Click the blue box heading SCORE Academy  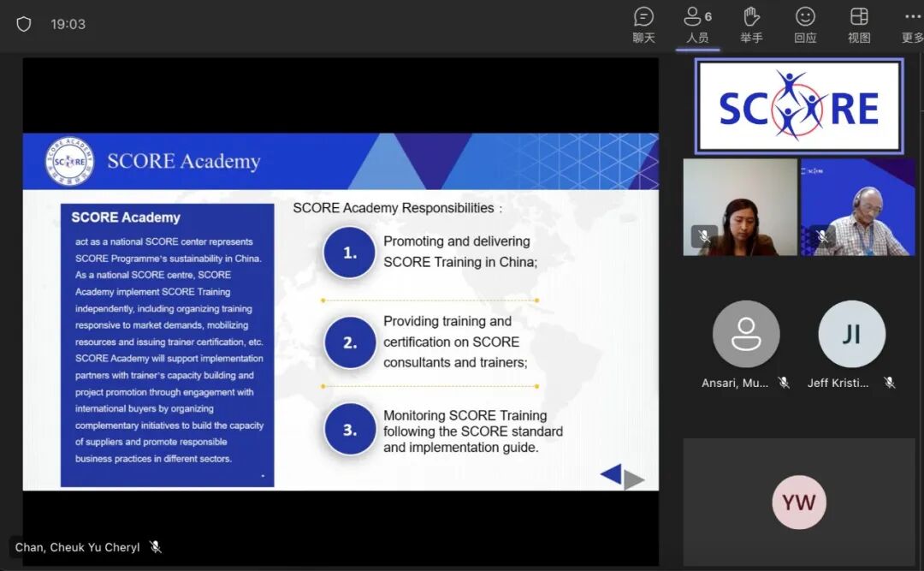126,217
